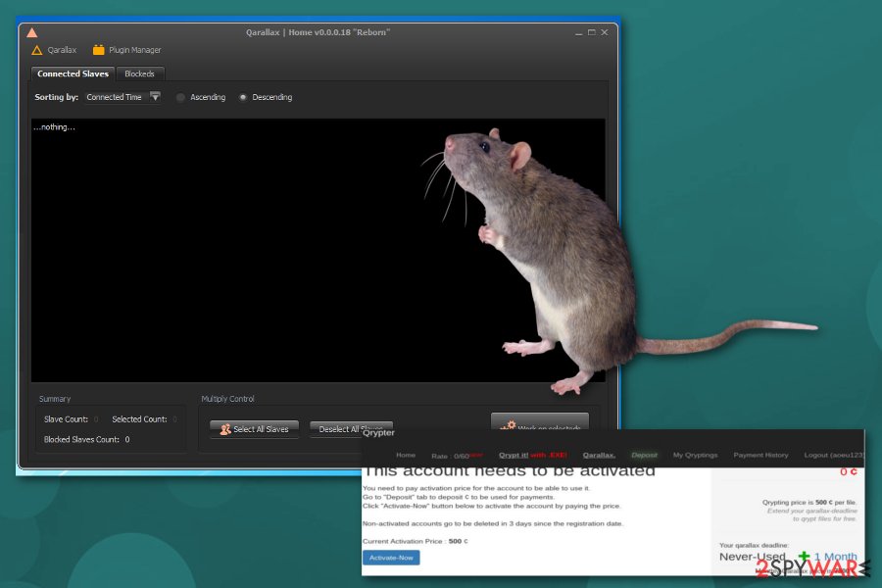882x588 pixels.
Task: Open Payment History in Qrypter navbar
Action: (760, 455)
